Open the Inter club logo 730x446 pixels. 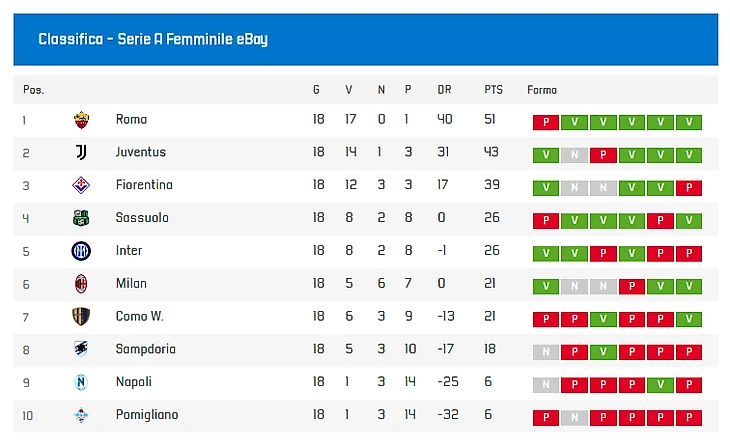(x=81, y=251)
